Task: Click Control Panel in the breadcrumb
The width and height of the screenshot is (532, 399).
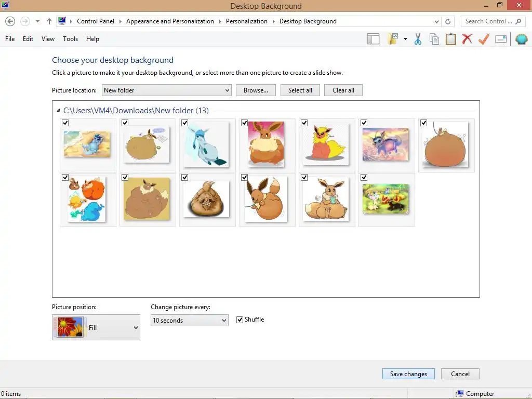Action: 96,21
